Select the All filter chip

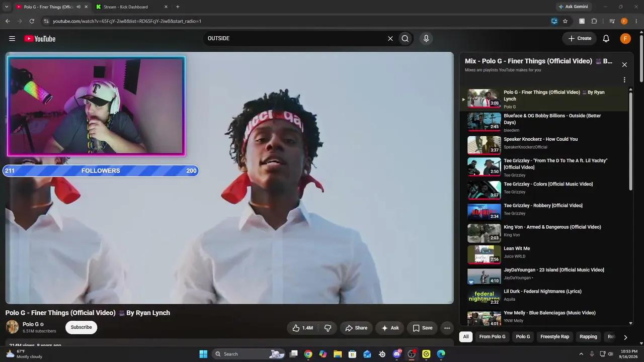(466, 337)
